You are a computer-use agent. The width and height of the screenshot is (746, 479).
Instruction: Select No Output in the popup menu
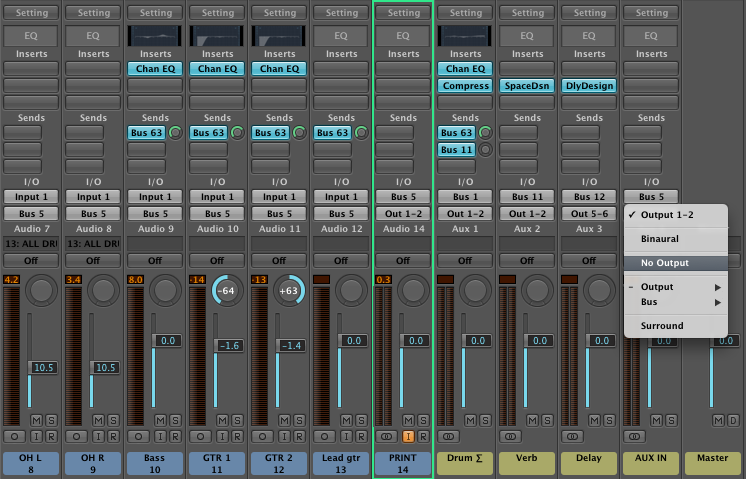(x=676, y=263)
